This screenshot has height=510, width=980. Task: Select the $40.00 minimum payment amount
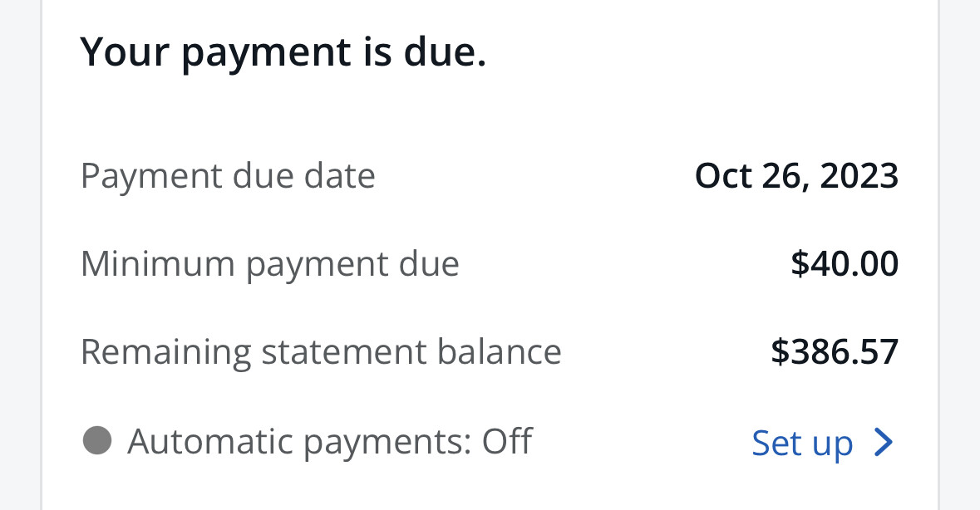coord(844,264)
